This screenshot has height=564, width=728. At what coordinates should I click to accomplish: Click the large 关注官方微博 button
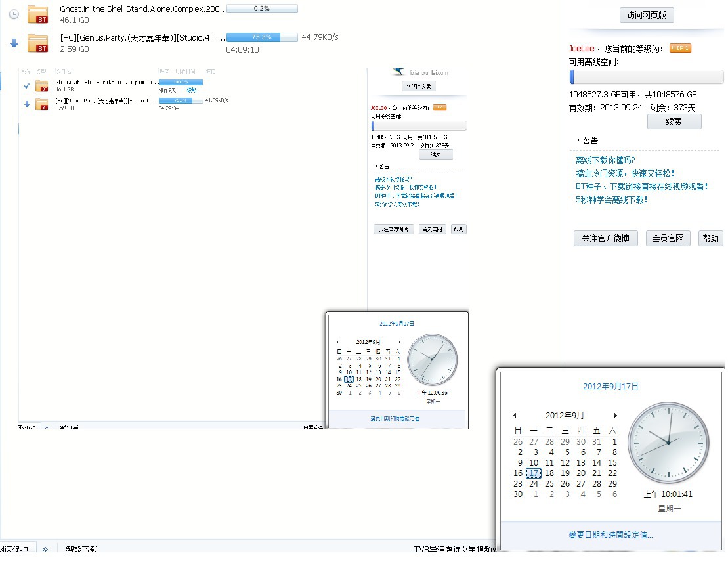pyautogui.click(x=605, y=238)
